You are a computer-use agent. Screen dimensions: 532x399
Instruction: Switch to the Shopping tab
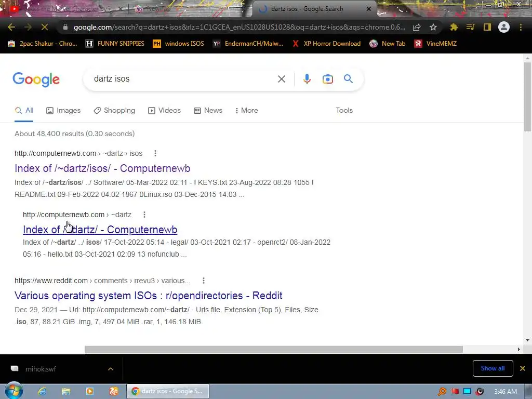[114, 111]
